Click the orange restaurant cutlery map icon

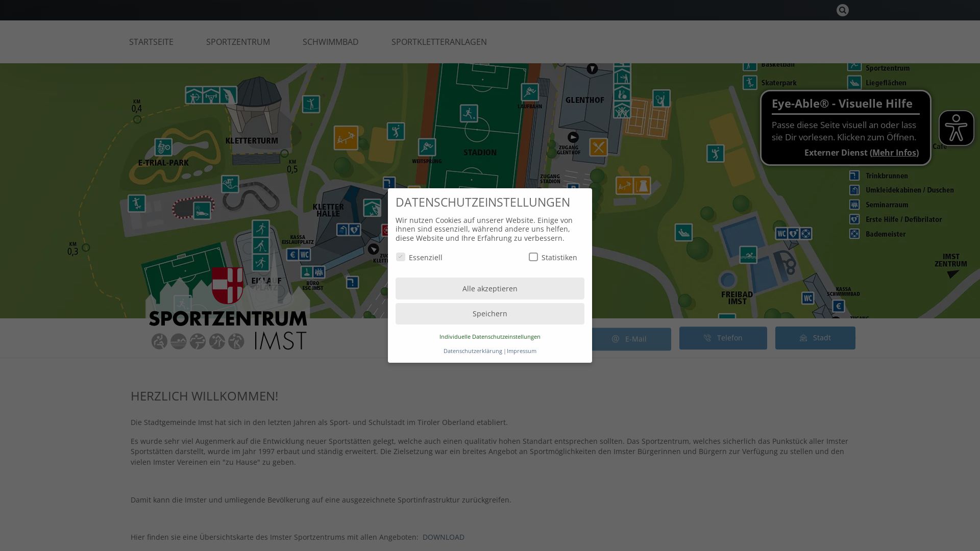click(599, 147)
